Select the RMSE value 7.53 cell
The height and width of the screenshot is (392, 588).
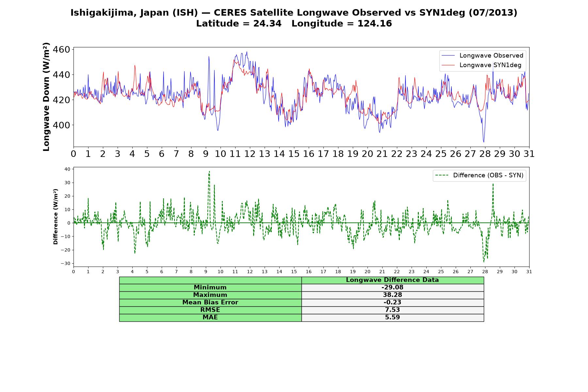coord(393,310)
